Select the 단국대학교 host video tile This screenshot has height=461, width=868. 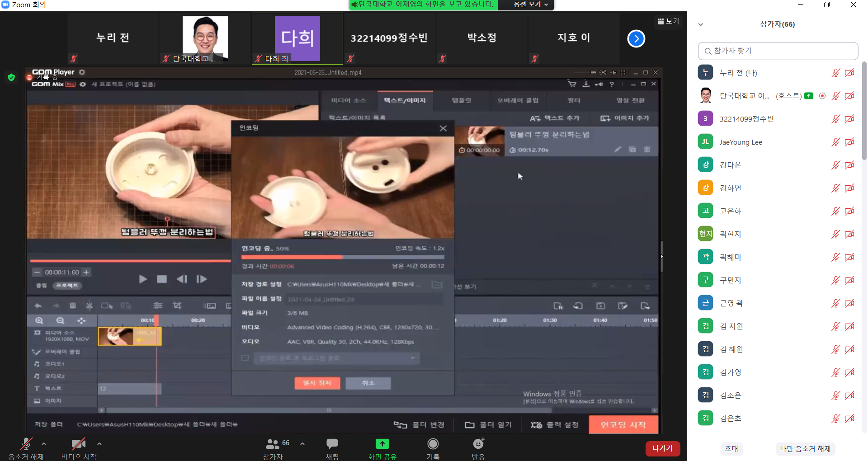[x=205, y=38]
